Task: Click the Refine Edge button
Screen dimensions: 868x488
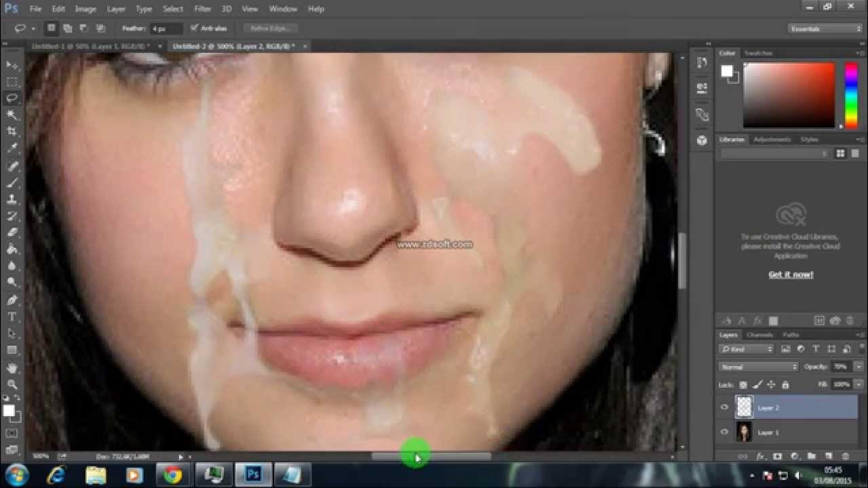Action: pyautogui.click(x=271, y=28)
